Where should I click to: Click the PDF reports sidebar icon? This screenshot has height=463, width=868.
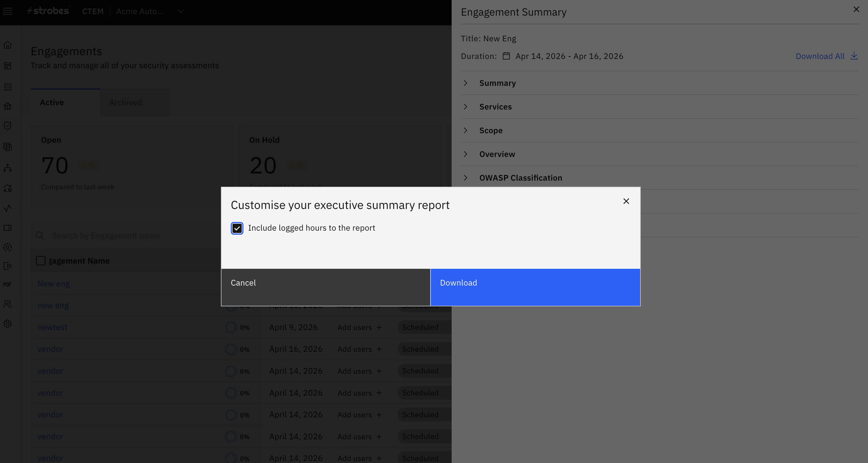(x=8, y=285)
